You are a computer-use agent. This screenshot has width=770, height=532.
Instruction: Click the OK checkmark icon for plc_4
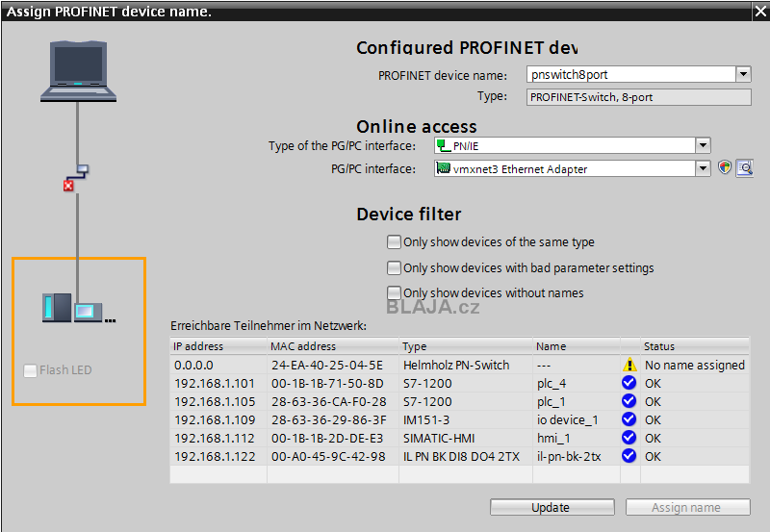click(629, 383)
